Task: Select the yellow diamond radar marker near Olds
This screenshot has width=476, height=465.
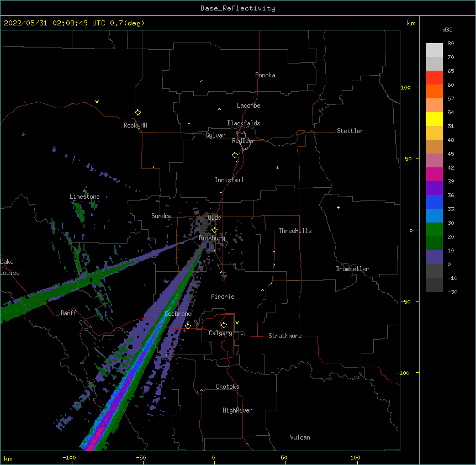Action: pyautogui.click(x=214, y=230)
